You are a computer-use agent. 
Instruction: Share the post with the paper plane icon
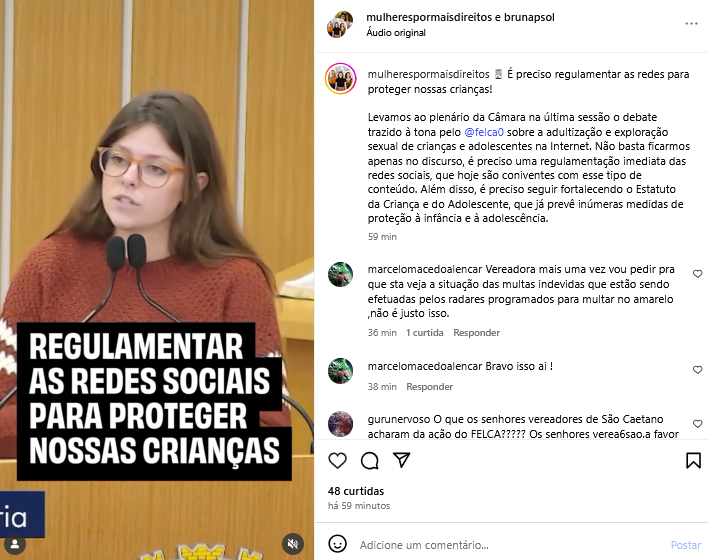pos(401,460)
